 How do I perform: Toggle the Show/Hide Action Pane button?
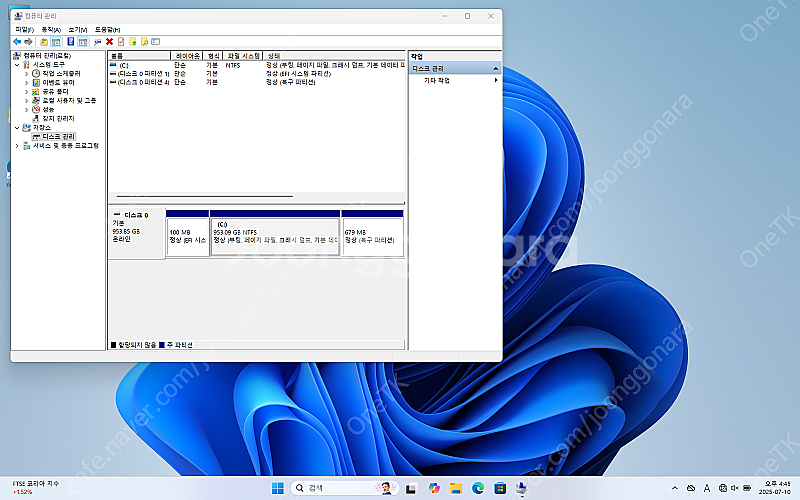pyautogui.click(x=83, y=42)
